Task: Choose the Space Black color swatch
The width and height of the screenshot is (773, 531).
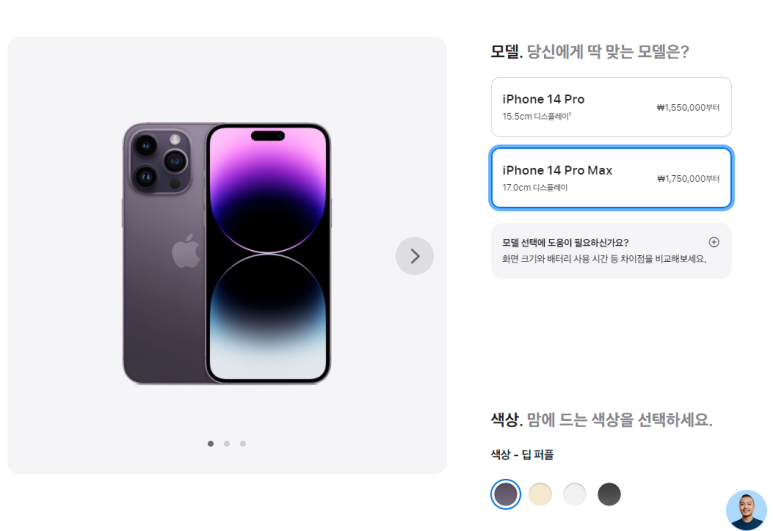Action: (x=609, y=494)
